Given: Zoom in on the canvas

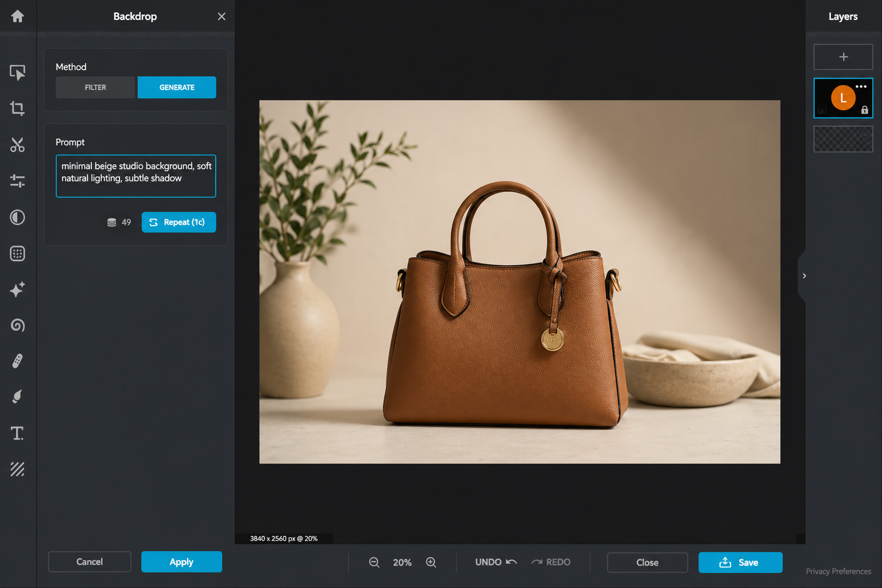Looking at the screenshot, I should [431, 562].
